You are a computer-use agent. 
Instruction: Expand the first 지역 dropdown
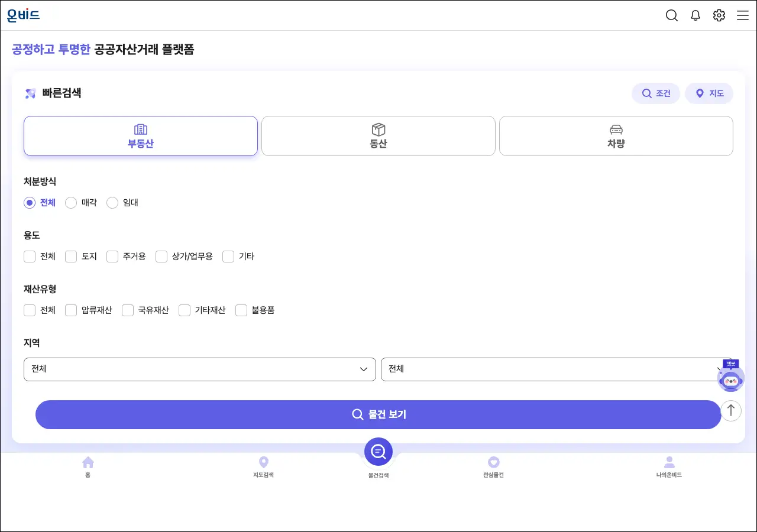[x=200, y=369]
